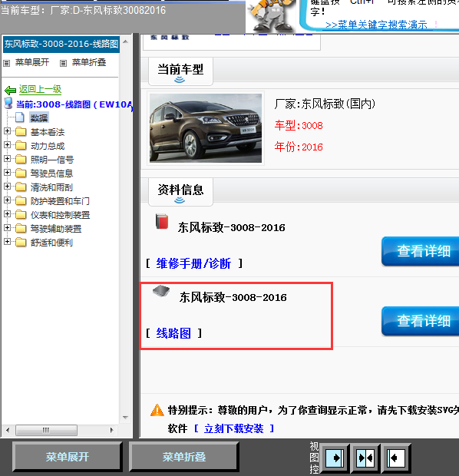Click the tree panel scroll up arrow
The image size is (459, 476).
click(x=125, y=41)
